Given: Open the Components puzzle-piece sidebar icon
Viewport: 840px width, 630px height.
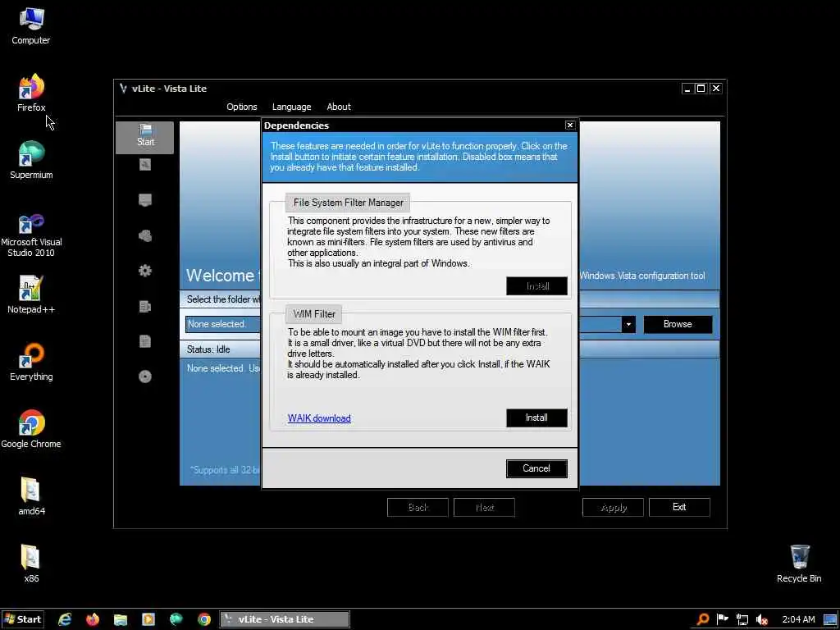Looking at the screenshot, I should pos(145,235).
